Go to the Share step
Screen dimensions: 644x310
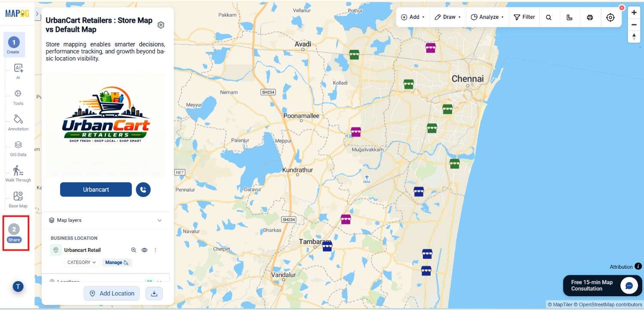(x=14, y=233)
